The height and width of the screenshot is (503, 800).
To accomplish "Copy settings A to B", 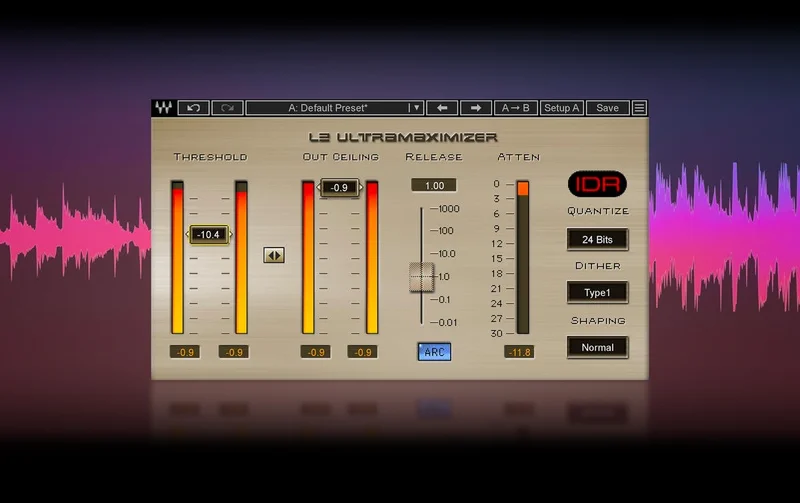I will 515,108.
